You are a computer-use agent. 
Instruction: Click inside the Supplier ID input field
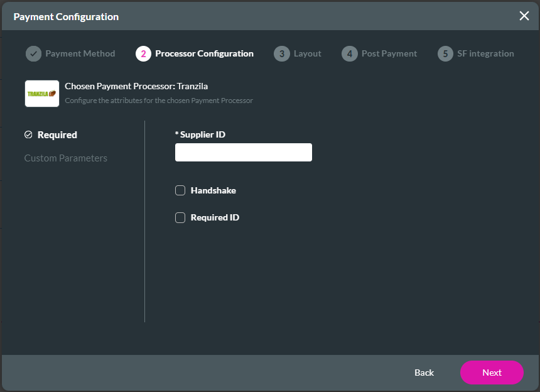click(243, 152)
